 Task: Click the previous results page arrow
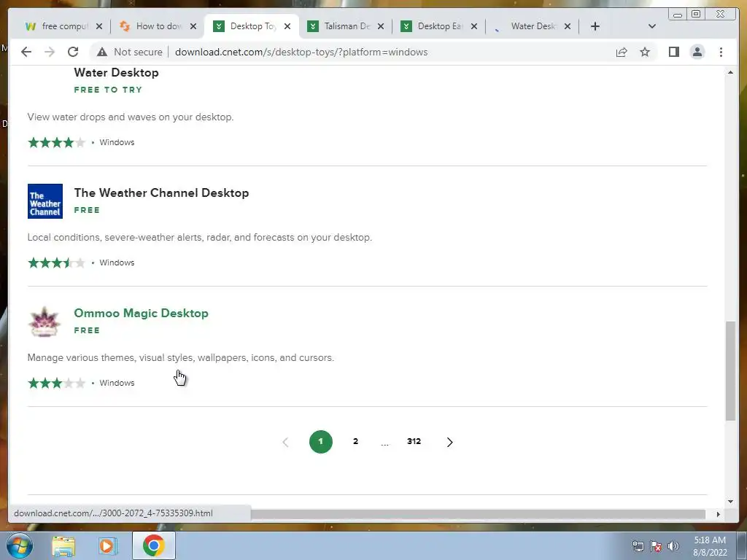285,442
